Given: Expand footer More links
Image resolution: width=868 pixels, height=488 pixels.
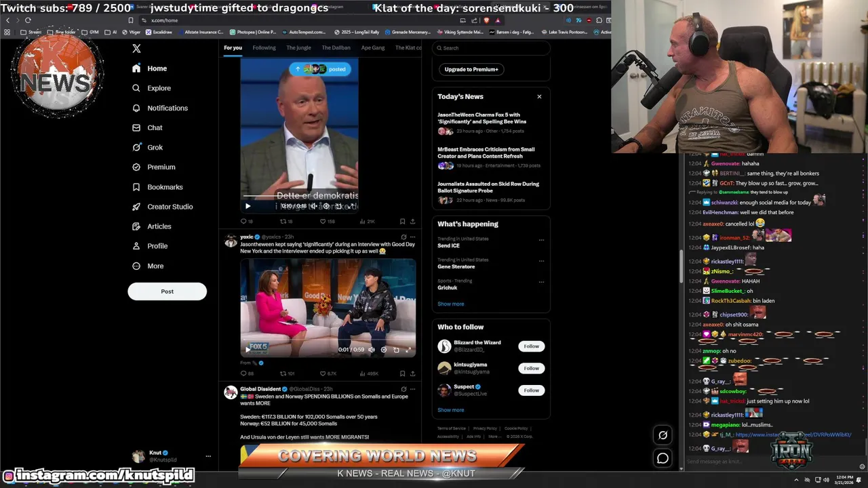Looking at the screenshot, I should pyautogui.click(x=494, y=436).
